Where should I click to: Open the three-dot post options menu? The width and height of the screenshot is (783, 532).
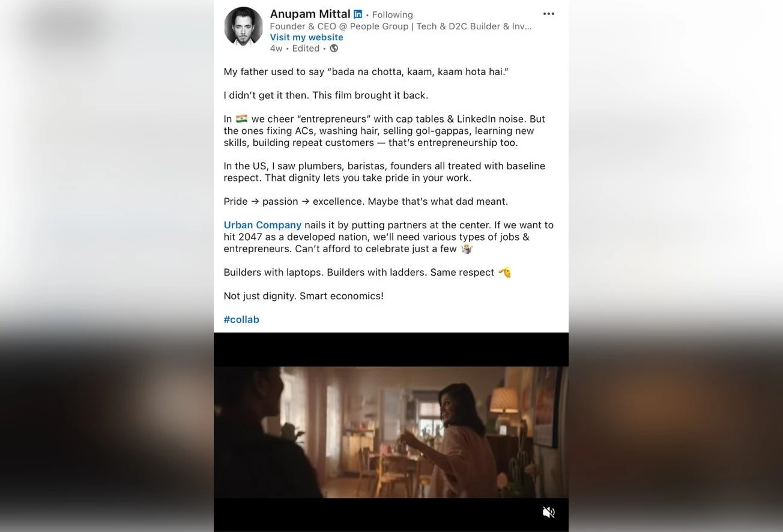(548, 14)
